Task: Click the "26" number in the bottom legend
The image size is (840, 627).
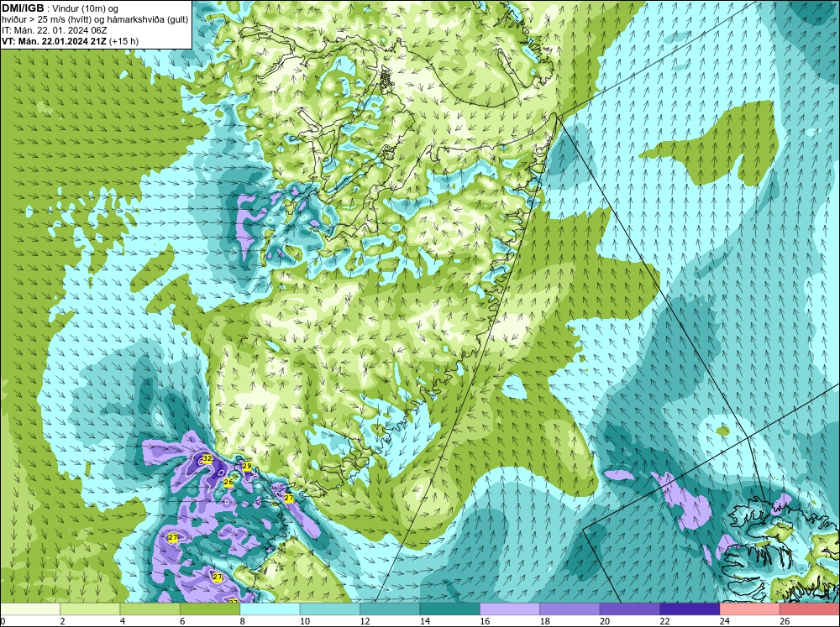Action: click(x=785, y=621)
